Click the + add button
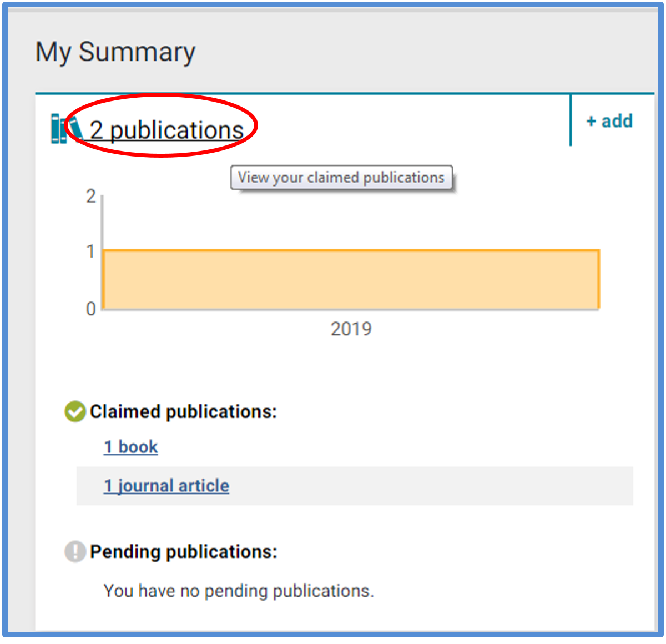 coord(609,121)
